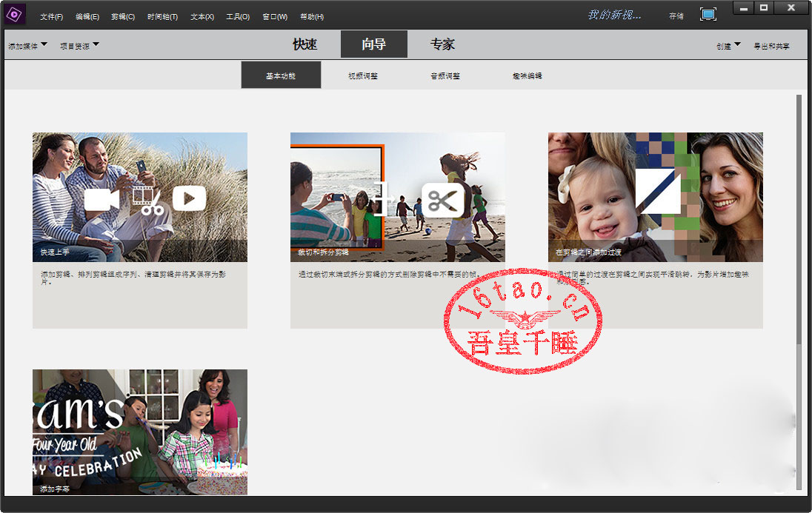The image size is (812, 513).
Task: Click the transition icon on the baby card
Action: pos(658,191)
